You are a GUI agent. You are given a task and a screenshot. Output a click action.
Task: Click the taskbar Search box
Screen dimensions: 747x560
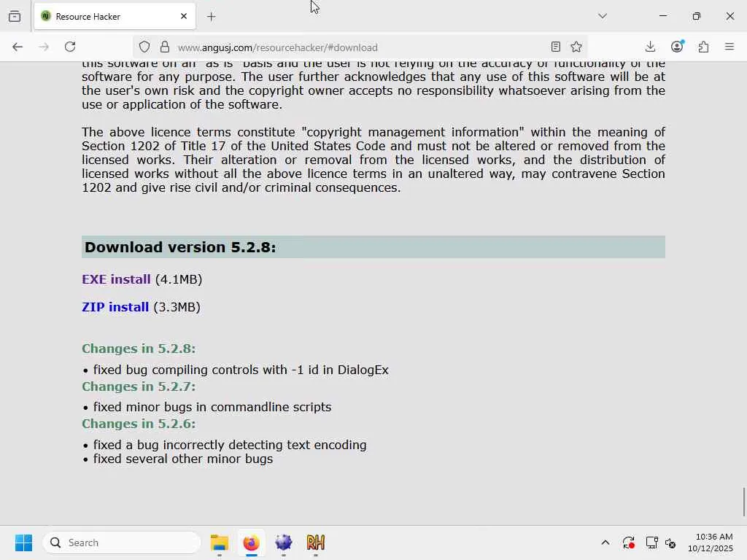coord(122,542)
